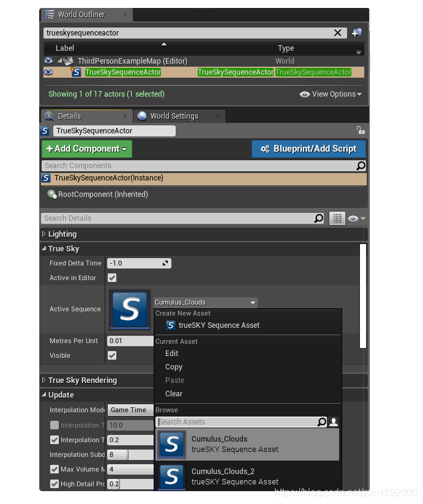Click the column options arrow under Type header
This screenshot has height=504, width=423.
pyautogui.click(x=358, y=53)
